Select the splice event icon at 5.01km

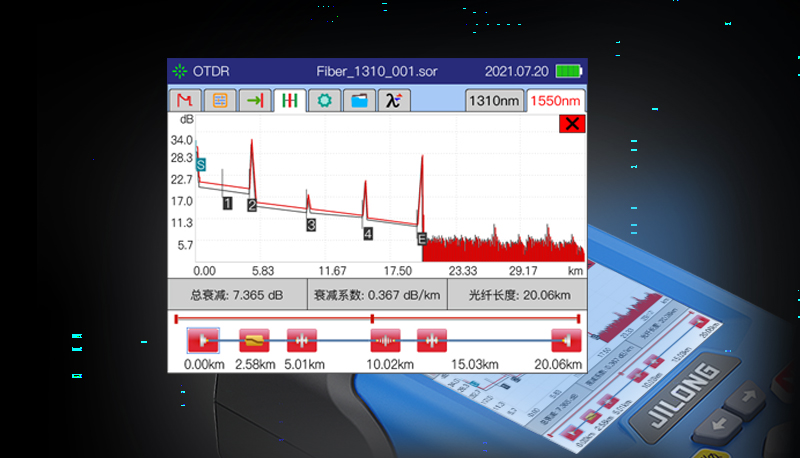(302, 340)
